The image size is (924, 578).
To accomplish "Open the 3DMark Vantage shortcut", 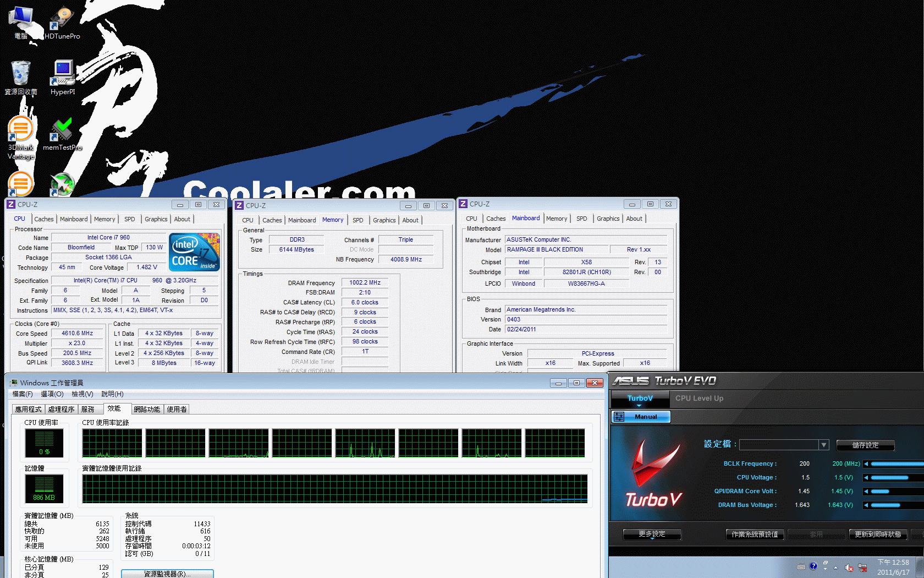I will (21, 138).
